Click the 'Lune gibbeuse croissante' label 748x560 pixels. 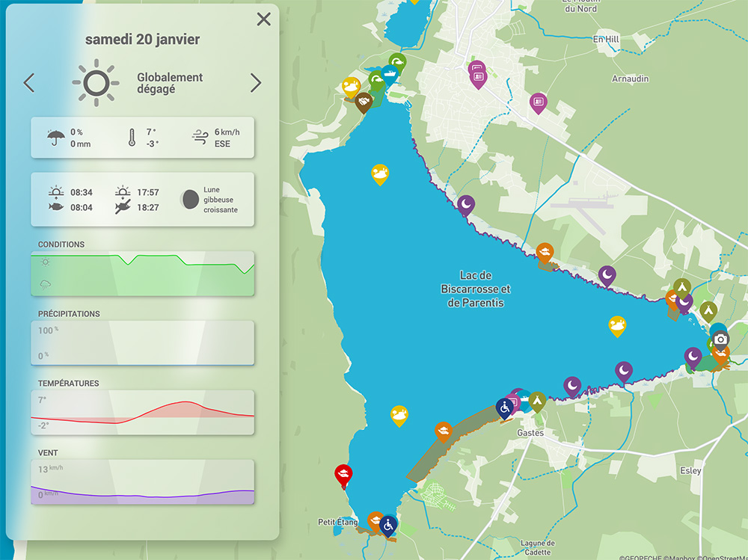pos(221,200)
